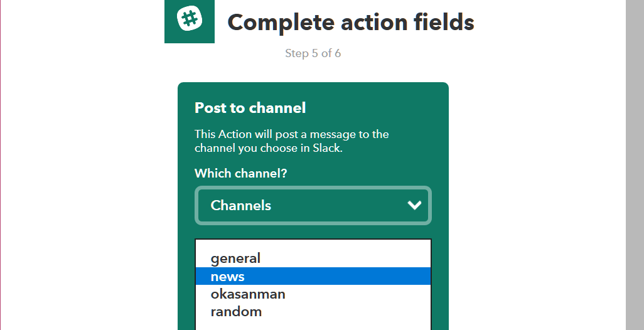Click the "Which channel?" field label
The width and height of the screenshot is (644, 330).
(x=240, y=173)
